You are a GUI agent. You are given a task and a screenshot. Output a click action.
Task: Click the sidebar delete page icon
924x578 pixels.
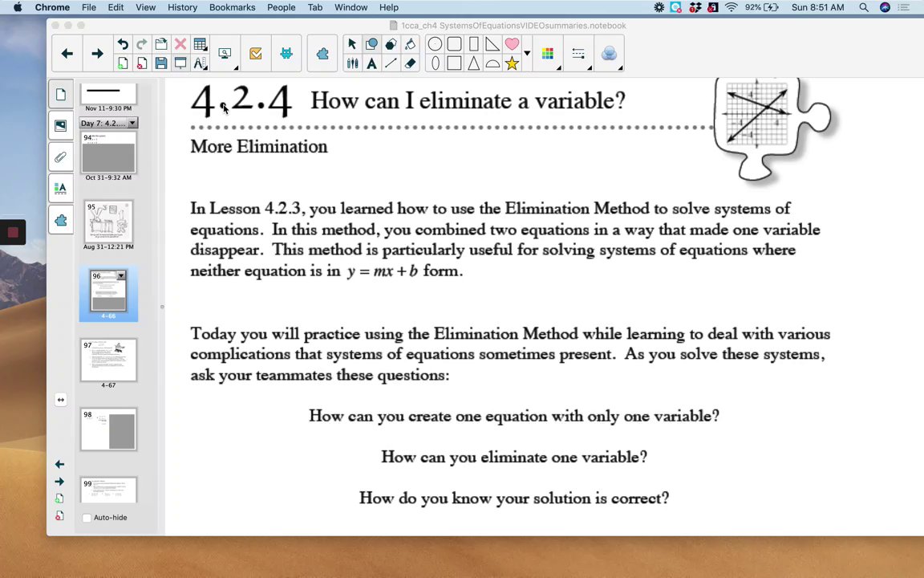click(59, 515)
